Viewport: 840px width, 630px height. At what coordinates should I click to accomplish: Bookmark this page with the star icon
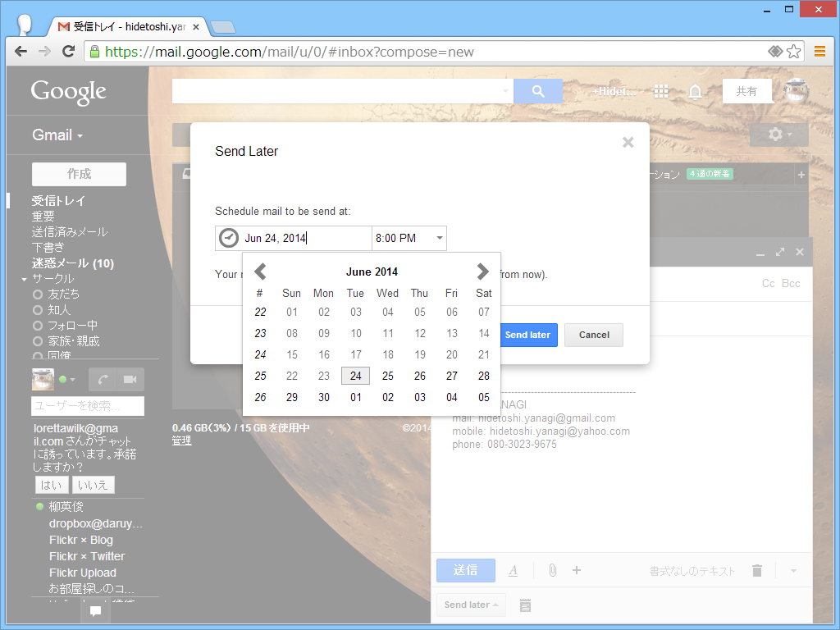click(x=793, y=52)
